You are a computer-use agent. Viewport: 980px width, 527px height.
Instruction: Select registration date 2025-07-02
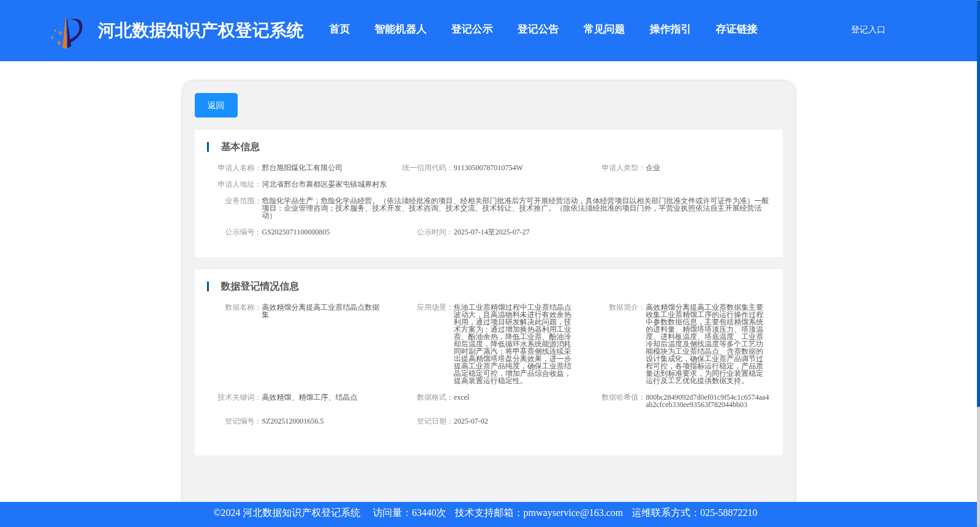click(470, 421)
